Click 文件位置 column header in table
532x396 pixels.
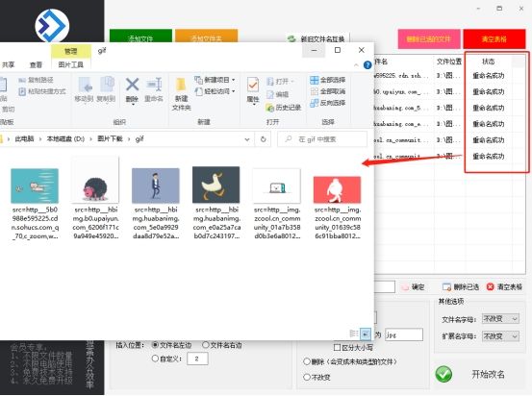tap(449, 62)
